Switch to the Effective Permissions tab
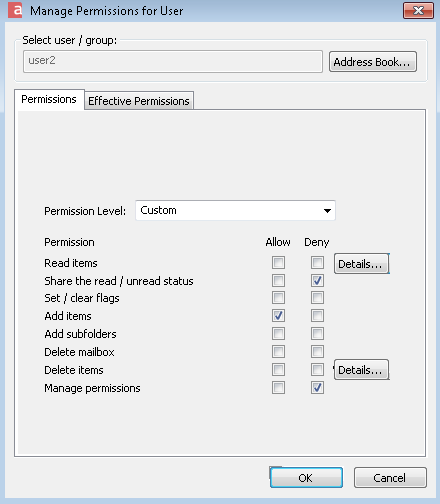This screenshot has width=440, height=504. (139, 101)
